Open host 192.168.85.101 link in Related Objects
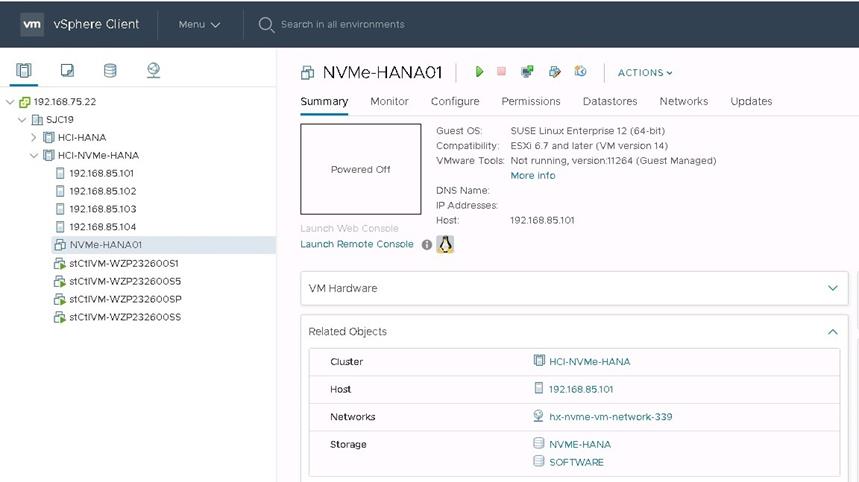859x482 pixels. (581, 389)
